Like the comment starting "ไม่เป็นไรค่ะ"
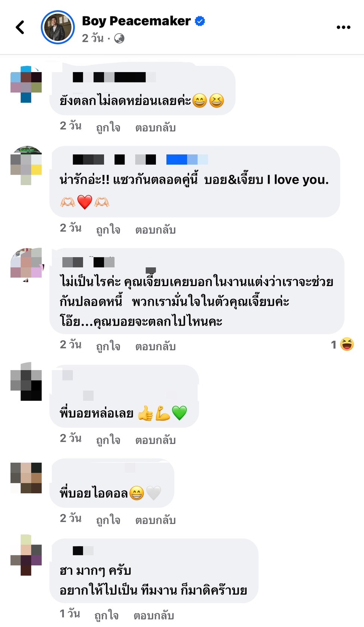Viewport: 364px width, 627px height. [x=108, y=347]
